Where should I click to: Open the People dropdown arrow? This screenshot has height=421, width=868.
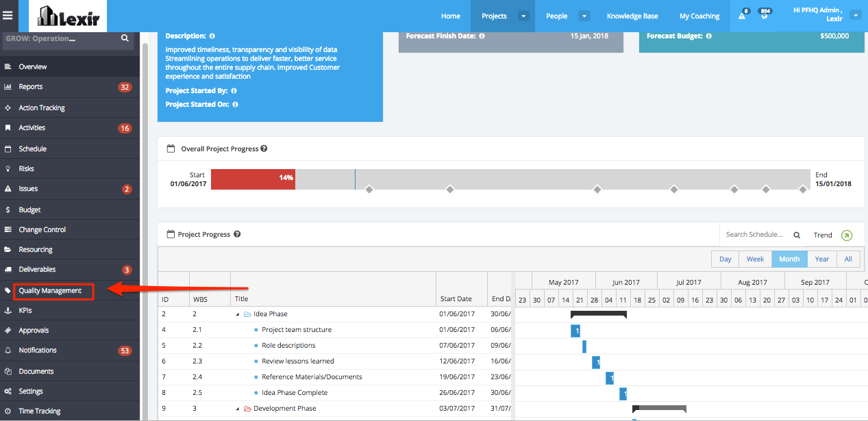pyautogui.click(x=584, y=16)
